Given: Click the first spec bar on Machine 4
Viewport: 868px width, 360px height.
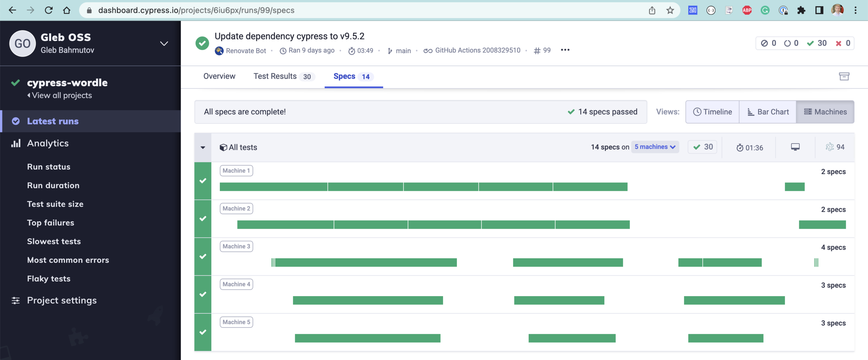Looking at the screenshot, I should (368, 300).
